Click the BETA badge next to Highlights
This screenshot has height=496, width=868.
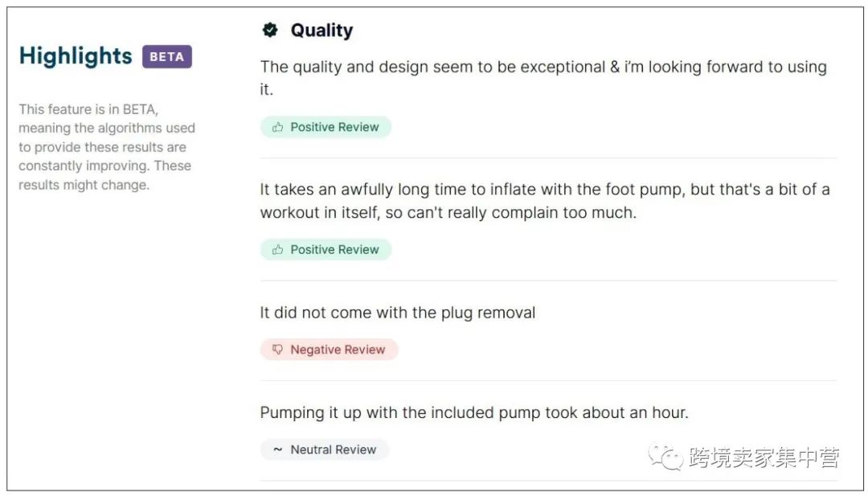[166, 56]
